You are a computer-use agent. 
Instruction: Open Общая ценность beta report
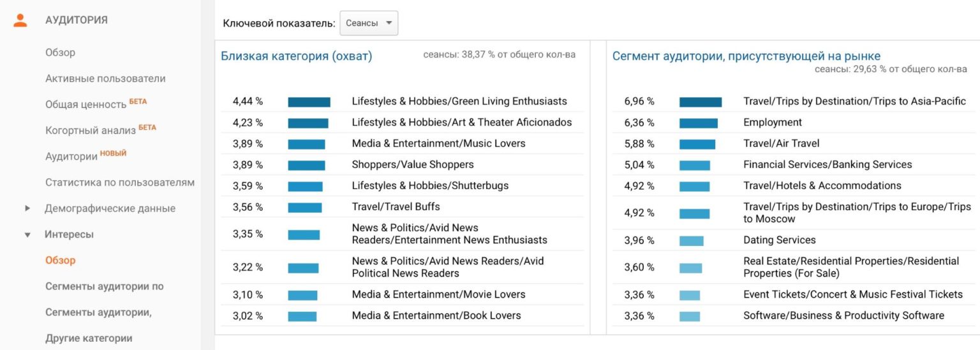pos(86,104)
